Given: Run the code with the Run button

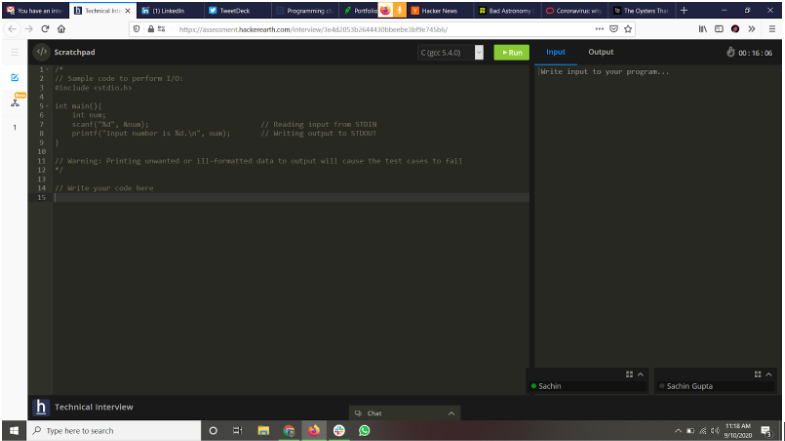Looking at the screenshot, I should point(511,52).
